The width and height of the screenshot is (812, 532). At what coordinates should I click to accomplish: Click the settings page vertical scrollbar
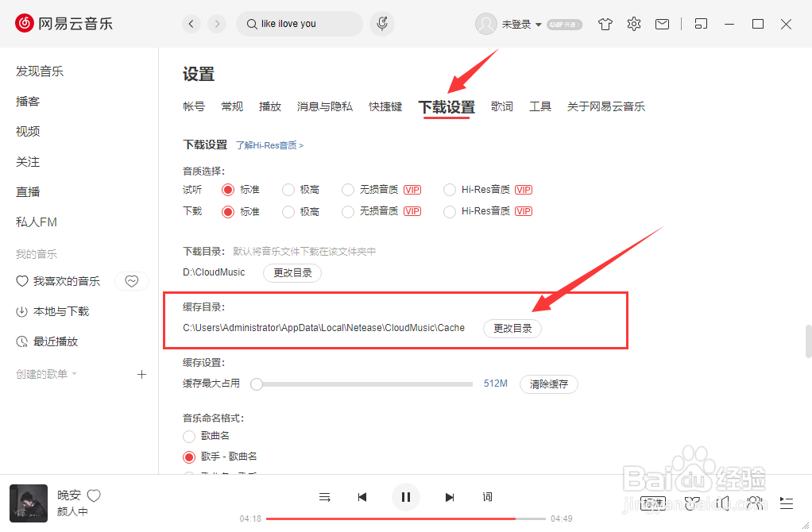pos(808,341)
